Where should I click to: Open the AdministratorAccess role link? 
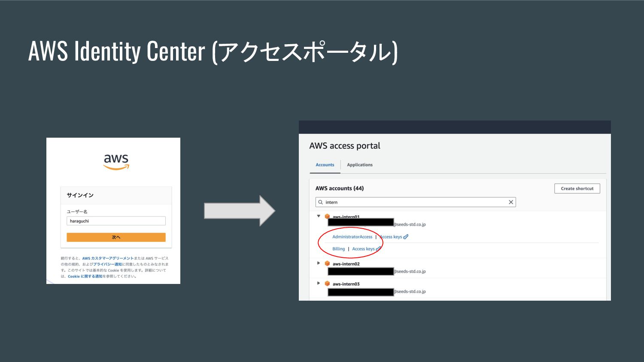[x=352, y=237]
